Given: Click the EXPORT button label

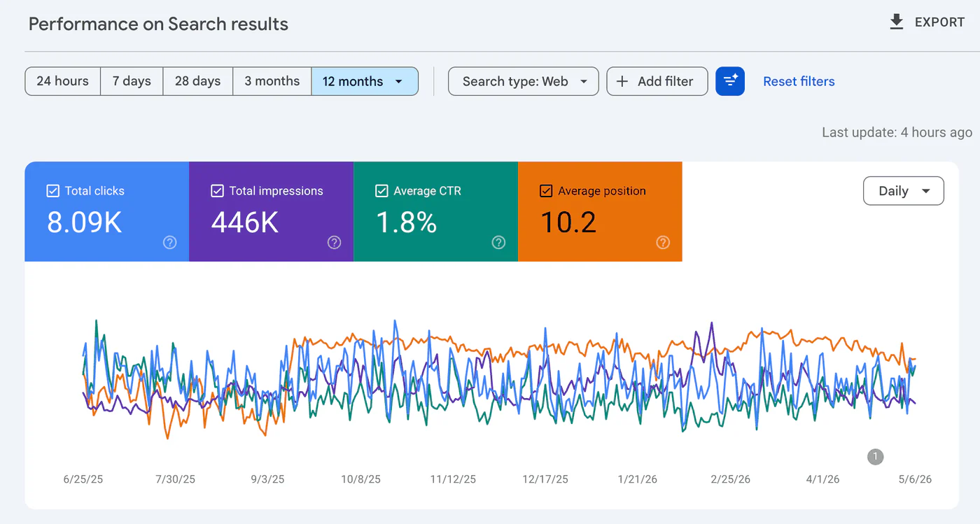Looking at the screenshot, I should click(940, 22).
